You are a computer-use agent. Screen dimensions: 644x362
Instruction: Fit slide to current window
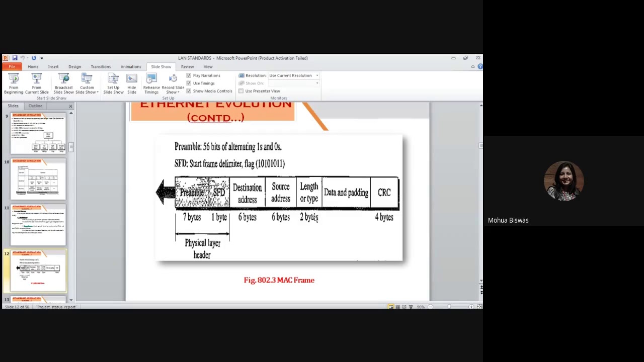coord(479,307)
